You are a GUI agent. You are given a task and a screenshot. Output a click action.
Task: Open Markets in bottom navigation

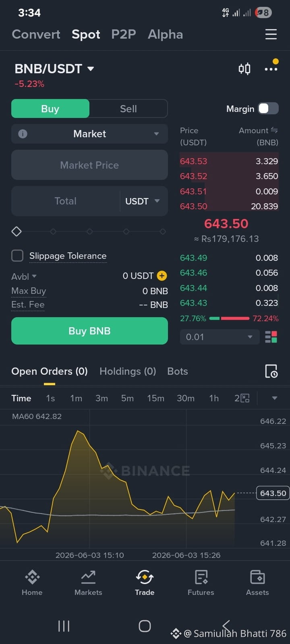(x=88, y=582)
